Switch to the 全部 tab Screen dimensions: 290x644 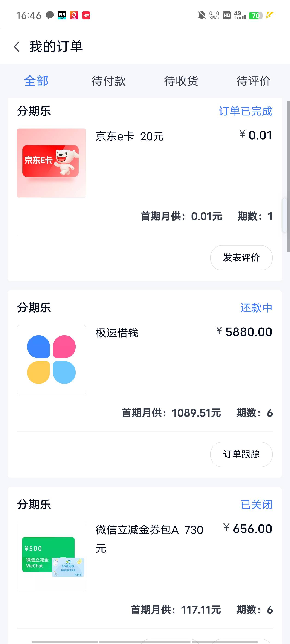click(36, 81)
